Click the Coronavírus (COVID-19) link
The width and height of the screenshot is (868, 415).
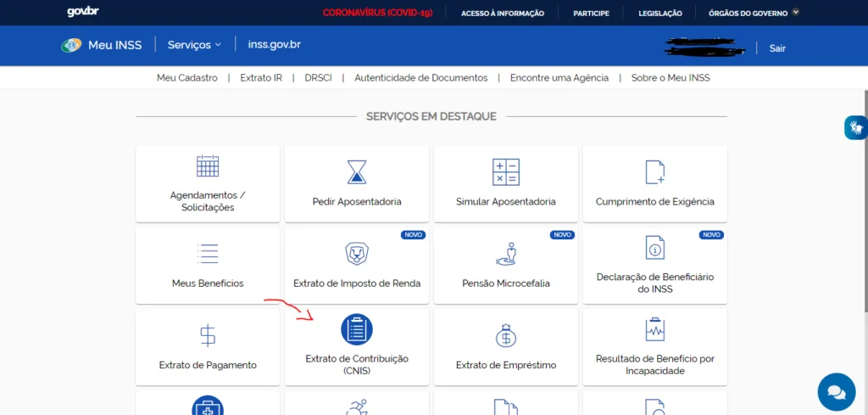377,13
